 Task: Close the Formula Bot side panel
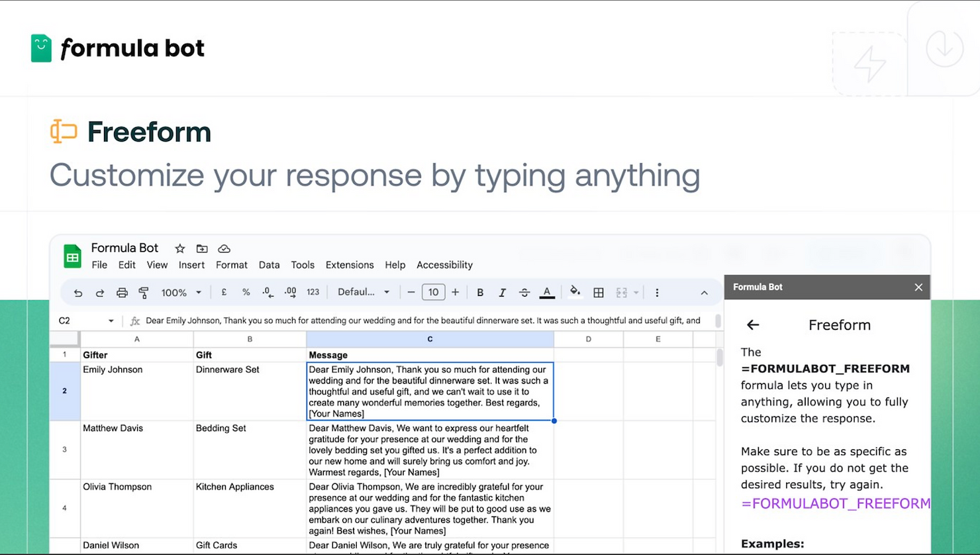918,287
